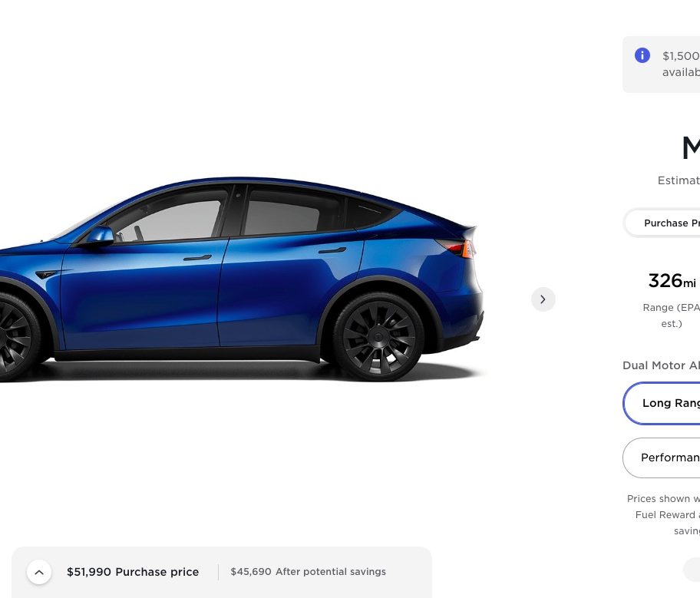Expand pricing details with up chevron
The image size is (700, 598).
(x=39, y=572)
